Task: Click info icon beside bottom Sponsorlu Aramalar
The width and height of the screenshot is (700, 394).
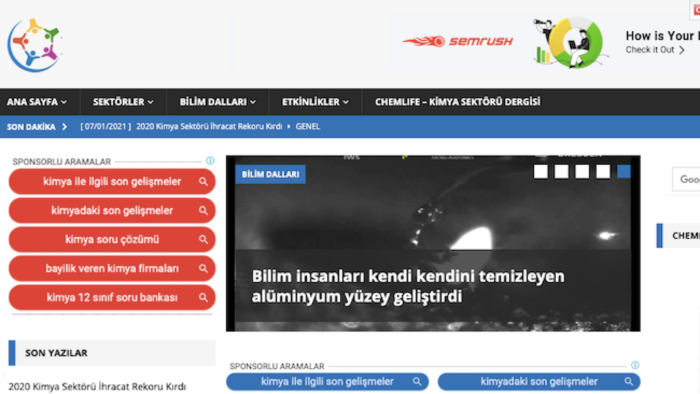Action: (635, 365)
